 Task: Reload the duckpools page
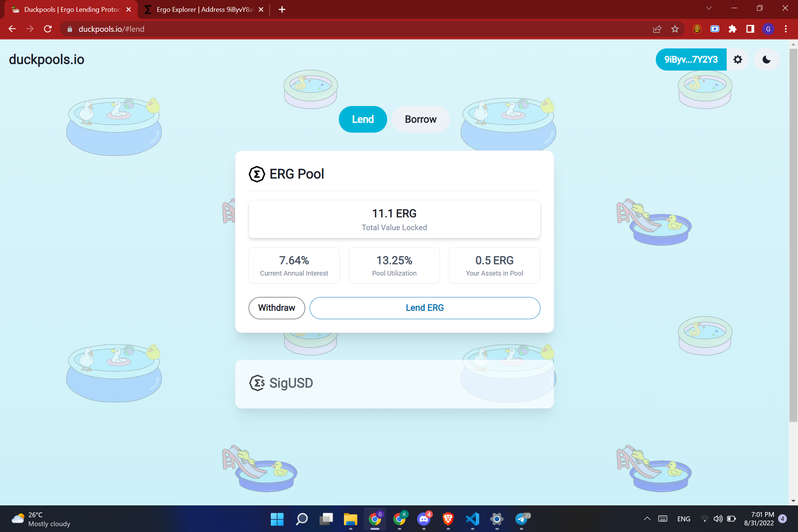pos(48,29)
